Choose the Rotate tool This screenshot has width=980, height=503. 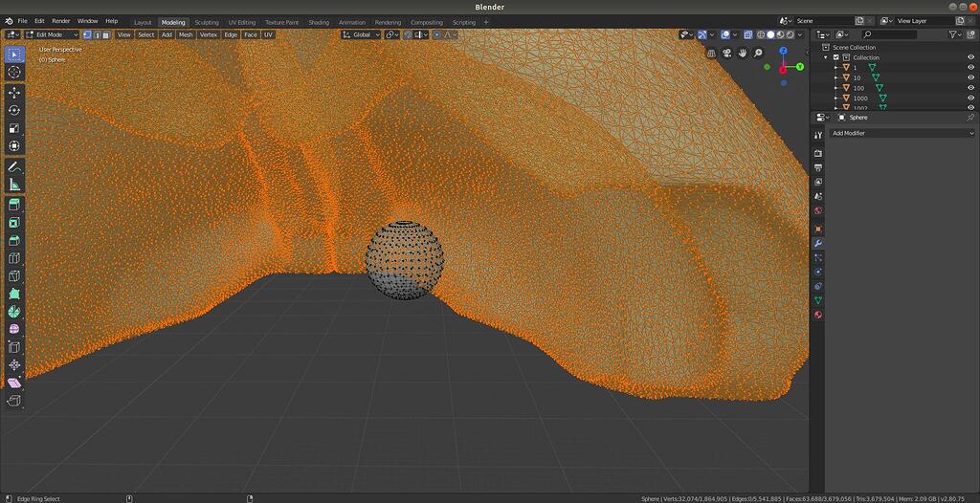(x=14, y=111)
